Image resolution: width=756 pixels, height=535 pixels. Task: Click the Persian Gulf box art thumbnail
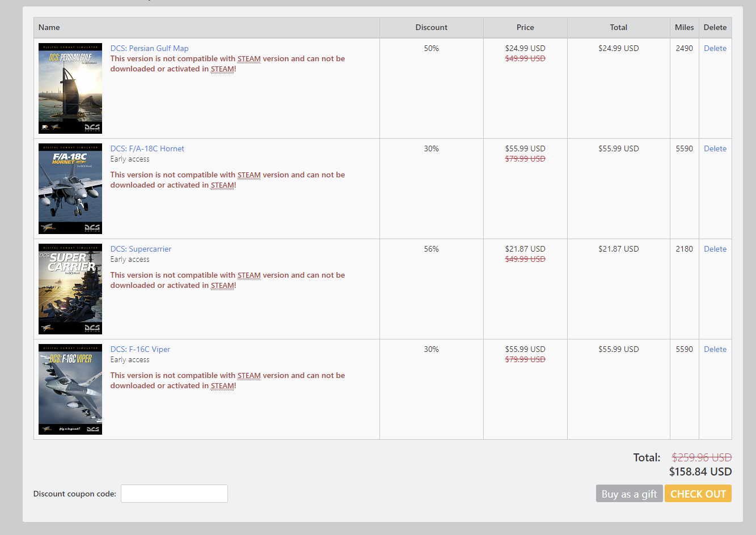coord(70,88)
